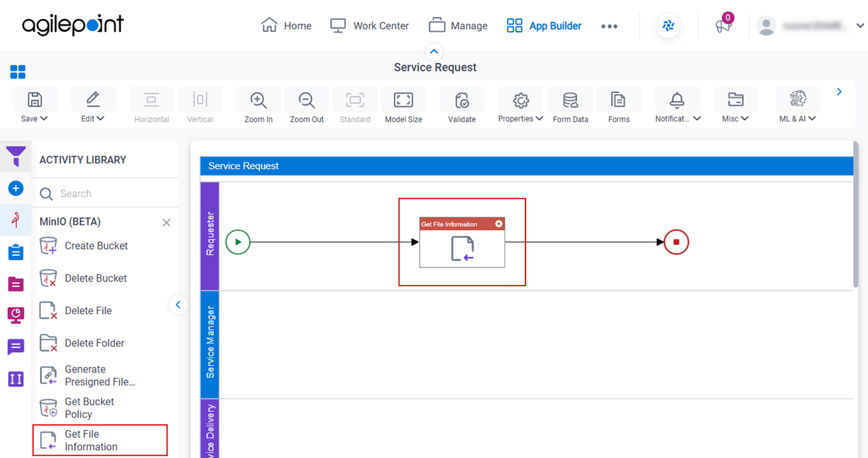Click the canvas vertical scrollbar

857,214
